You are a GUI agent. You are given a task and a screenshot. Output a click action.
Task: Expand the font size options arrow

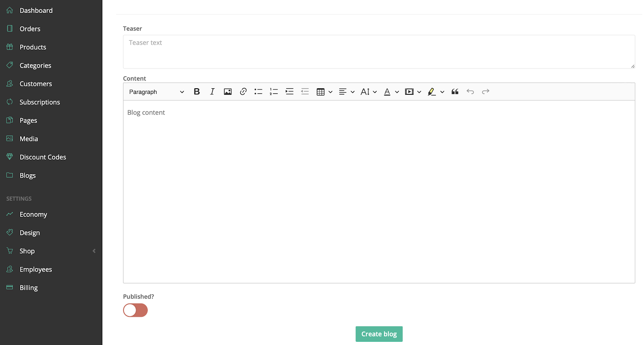pos(375,92)
